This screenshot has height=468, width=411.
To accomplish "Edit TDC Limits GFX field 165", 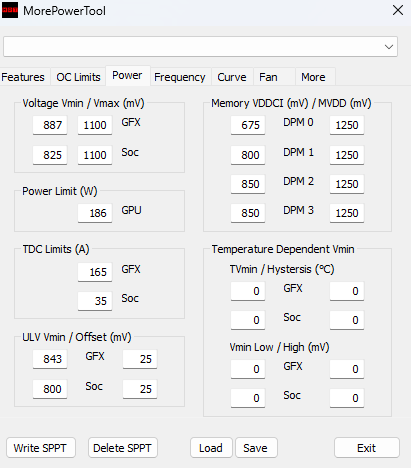I will pos(95,272).
